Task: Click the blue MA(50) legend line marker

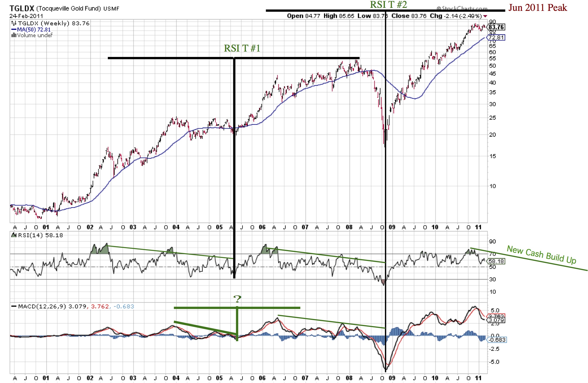Action: [14, 30]
